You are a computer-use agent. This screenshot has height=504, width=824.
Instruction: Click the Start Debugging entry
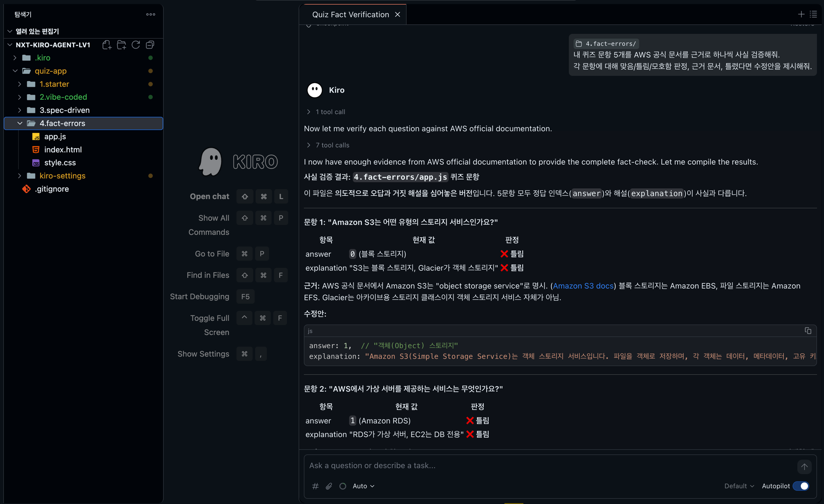[x=199, y=296]
